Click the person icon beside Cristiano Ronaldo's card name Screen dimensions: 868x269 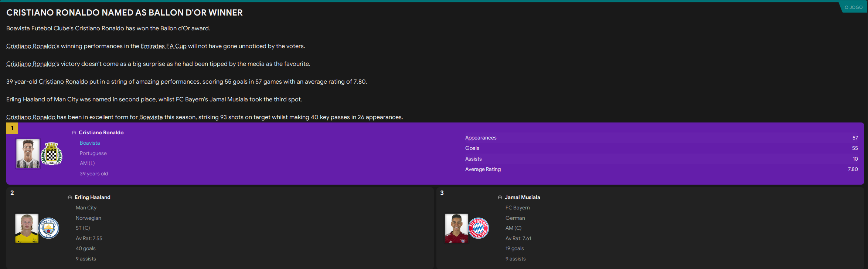coord(74,132)
